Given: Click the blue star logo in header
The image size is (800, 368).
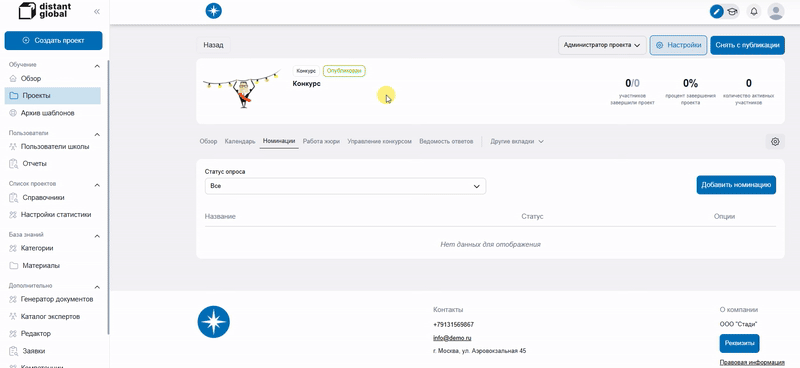Looking at the screenshot, I should point(213,11).
